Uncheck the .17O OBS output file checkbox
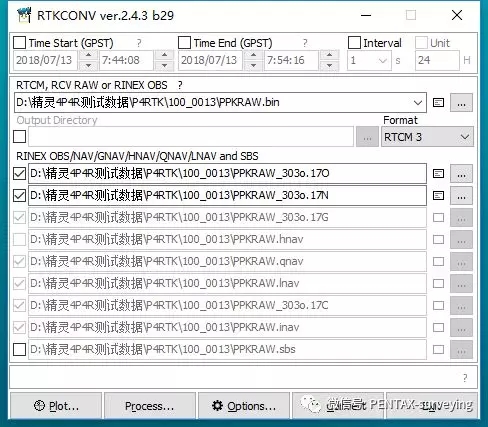The image size is (488, 427). [19, 174]
